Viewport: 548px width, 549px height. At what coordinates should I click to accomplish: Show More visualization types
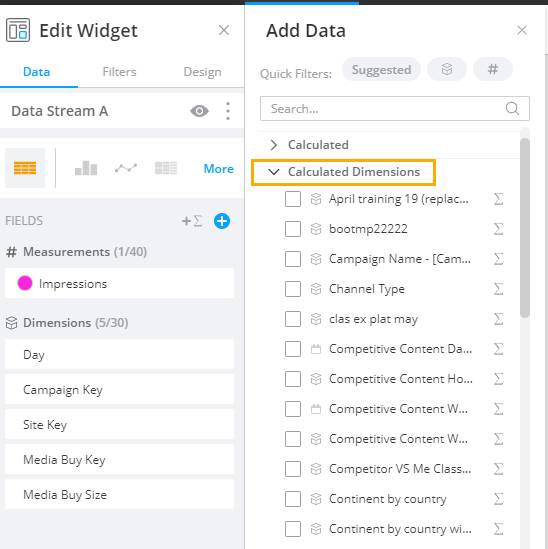pyautogui.click(x=218, y=169)
